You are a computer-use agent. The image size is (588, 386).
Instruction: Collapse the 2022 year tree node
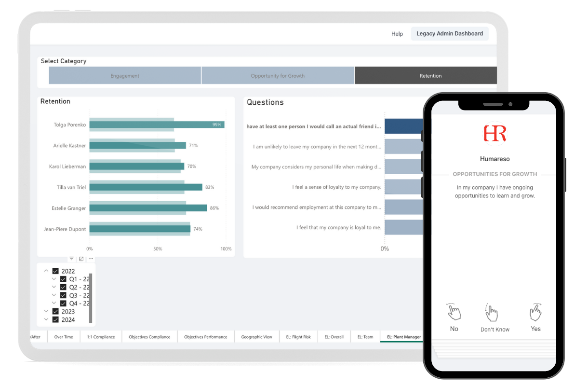(46, 271)
